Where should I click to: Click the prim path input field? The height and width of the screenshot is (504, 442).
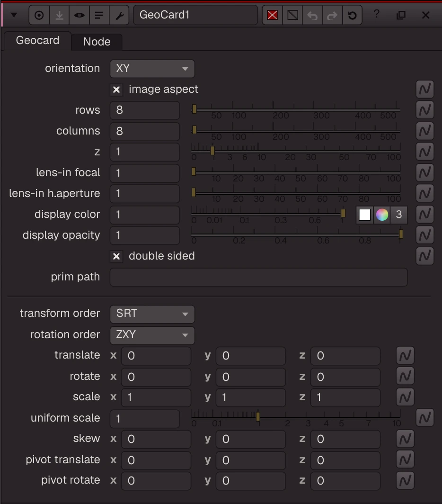pyautogui.click(x=258, y=277)
